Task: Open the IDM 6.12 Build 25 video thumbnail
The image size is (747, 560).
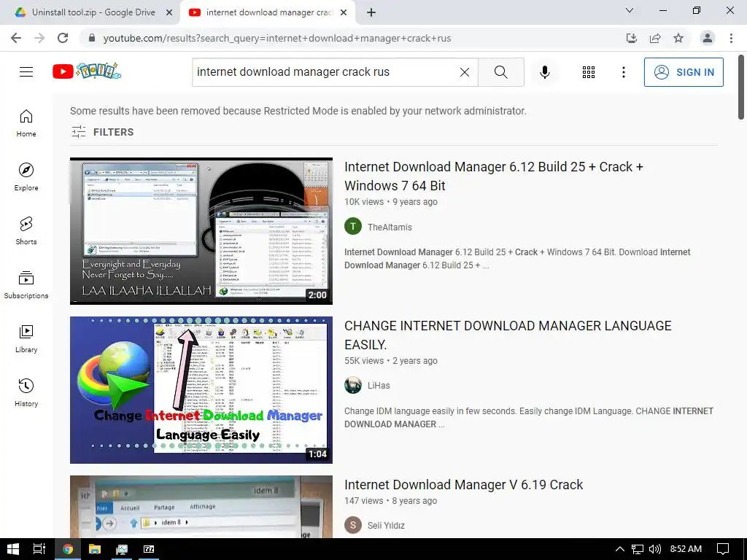Action: click(x=201, y=231)
